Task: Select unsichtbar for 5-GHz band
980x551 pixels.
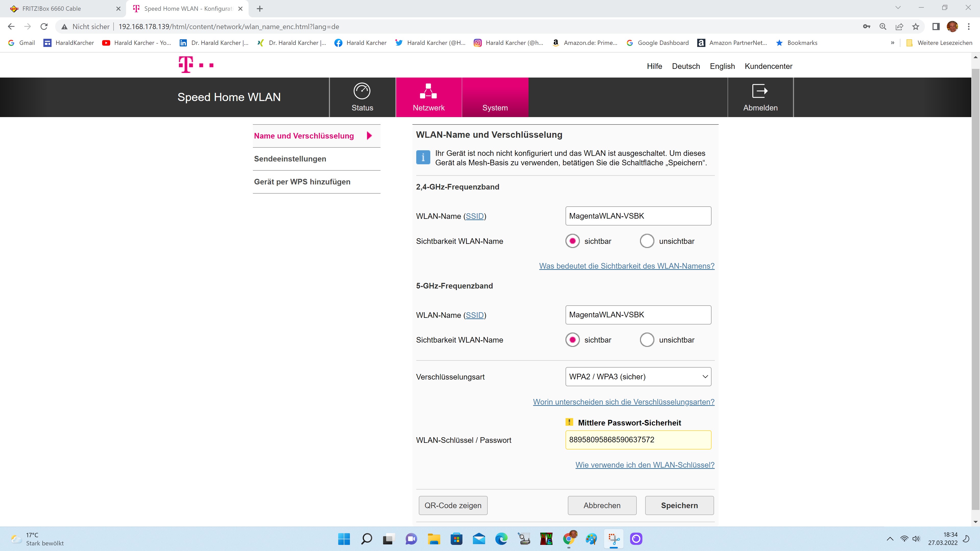Action: (x=647, y=340)
